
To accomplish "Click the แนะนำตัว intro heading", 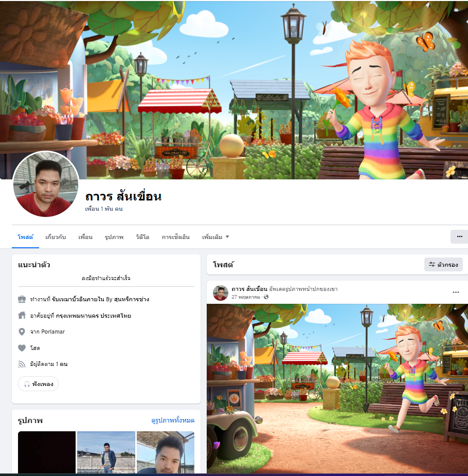I will pyautogui.click(x=34, y=265).
